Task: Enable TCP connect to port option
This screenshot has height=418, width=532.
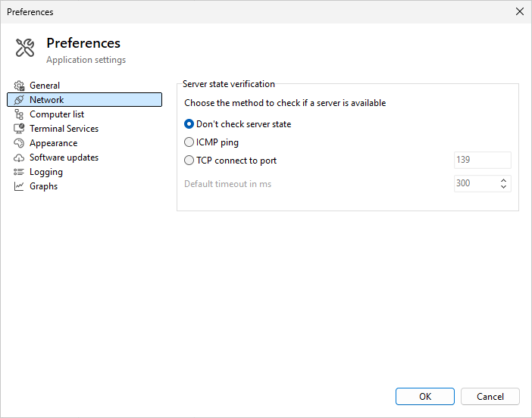Action: 189,161
